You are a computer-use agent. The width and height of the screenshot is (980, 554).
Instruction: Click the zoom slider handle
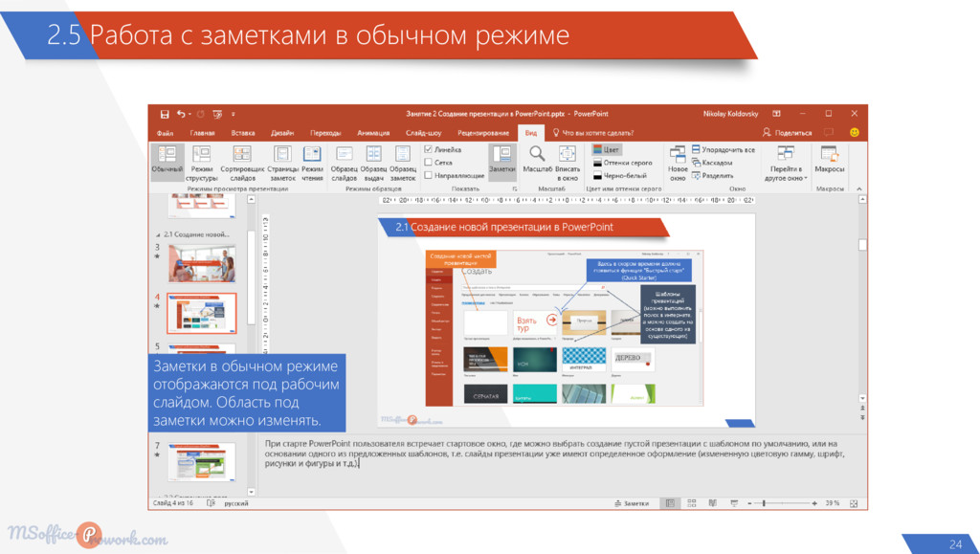pyautogui.click(x=764, y=502)
